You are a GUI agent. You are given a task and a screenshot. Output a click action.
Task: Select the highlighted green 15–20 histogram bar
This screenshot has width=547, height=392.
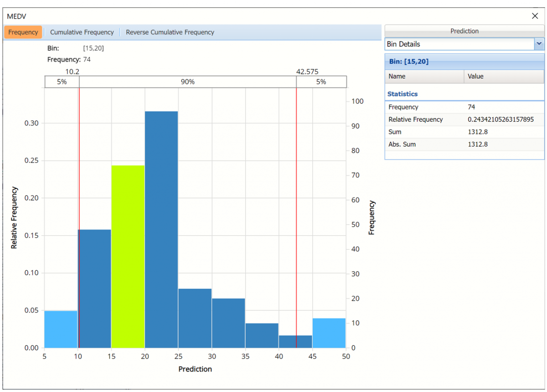click(x=128, y=256)
